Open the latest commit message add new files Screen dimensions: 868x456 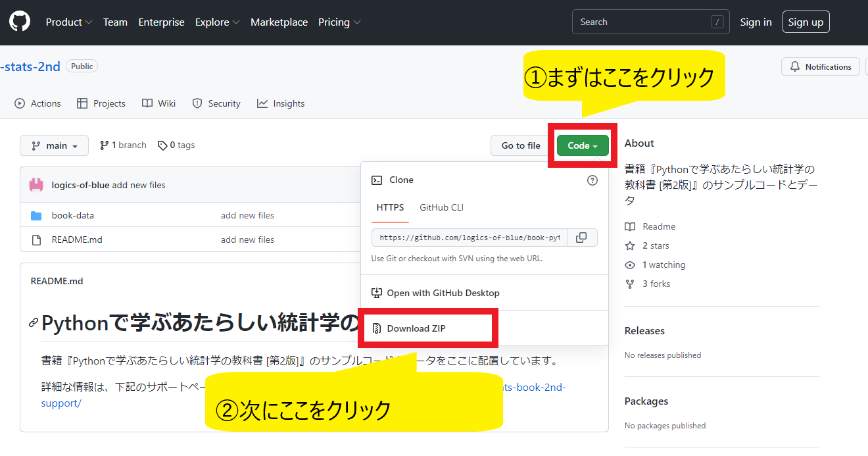pos(139,185)
